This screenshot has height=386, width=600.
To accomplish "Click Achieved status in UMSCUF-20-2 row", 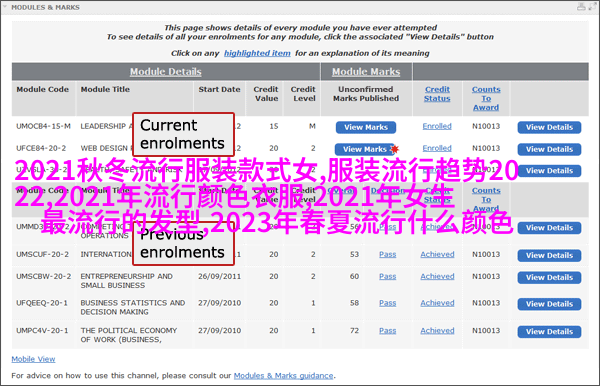I will click(x=437, y=254).
